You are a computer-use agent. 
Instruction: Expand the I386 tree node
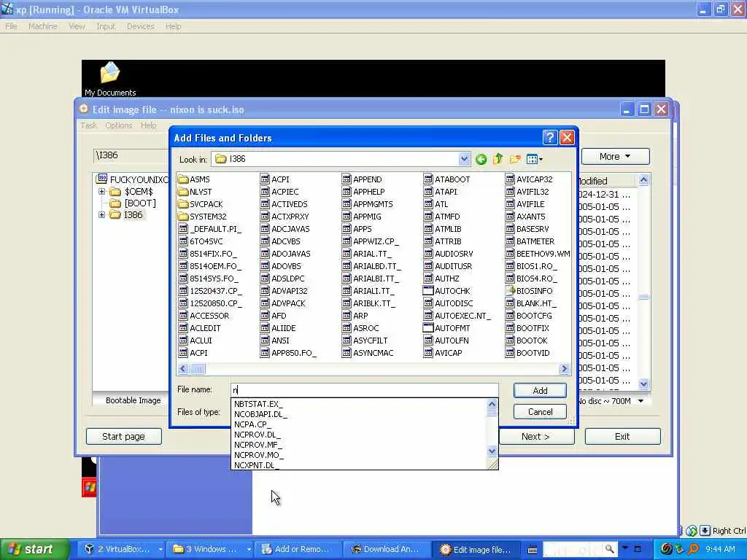point(101,215)
